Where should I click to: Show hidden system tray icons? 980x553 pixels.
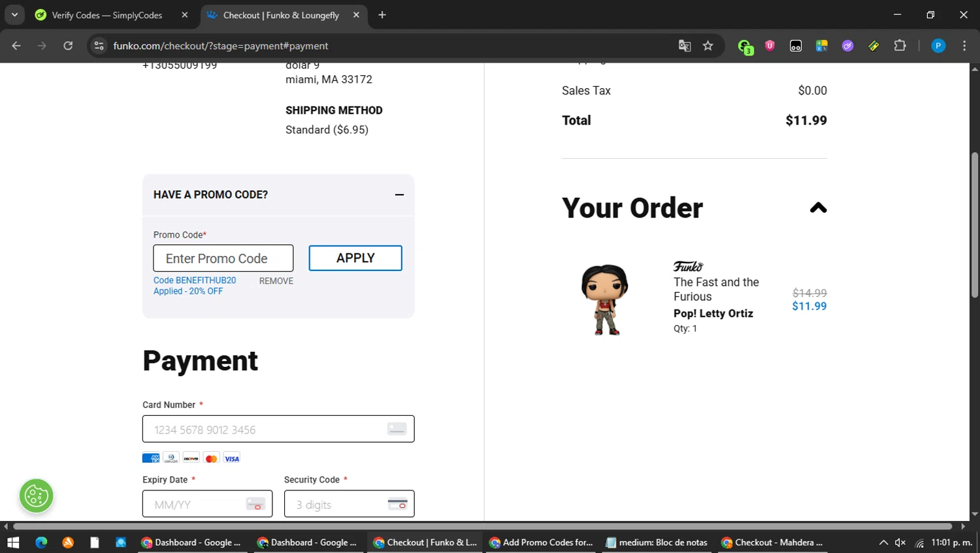click(883, 543)
